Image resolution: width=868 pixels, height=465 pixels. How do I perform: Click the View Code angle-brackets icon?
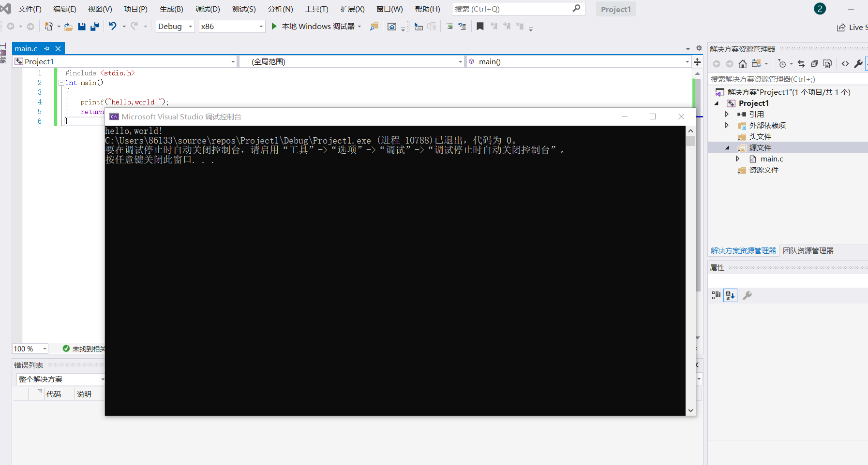click(x=845, y=64)
